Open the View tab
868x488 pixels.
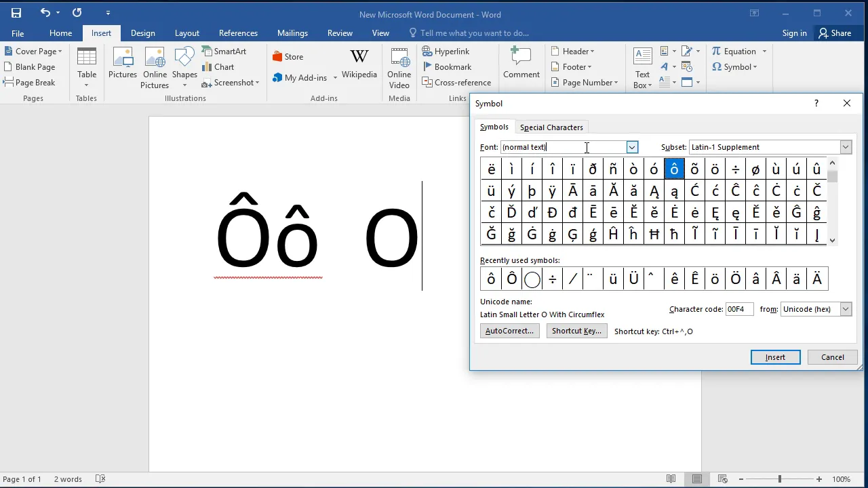[380, 33]
